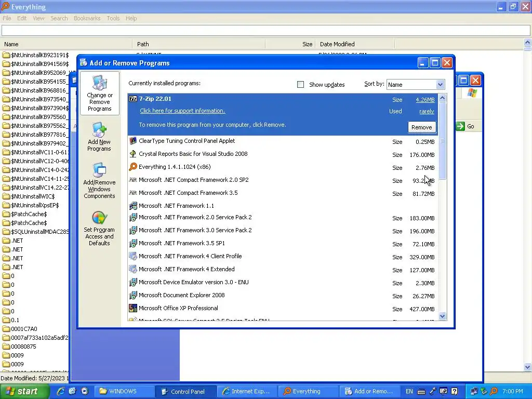Open the File menu in Everything

coord(7,18)
